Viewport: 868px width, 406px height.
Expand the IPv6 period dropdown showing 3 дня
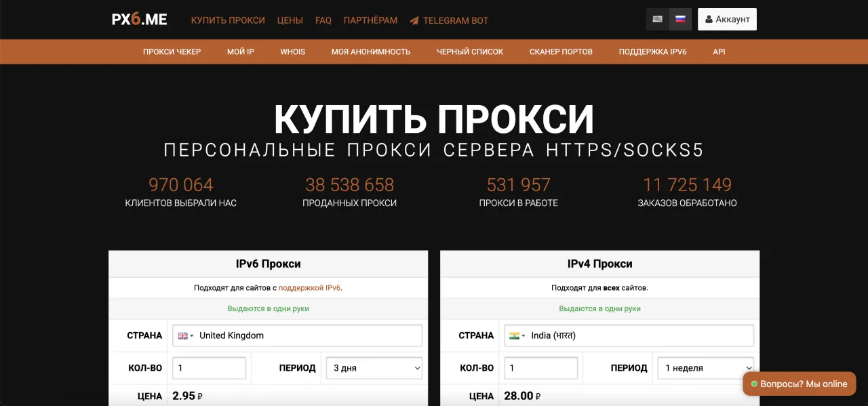click(374, 368)
